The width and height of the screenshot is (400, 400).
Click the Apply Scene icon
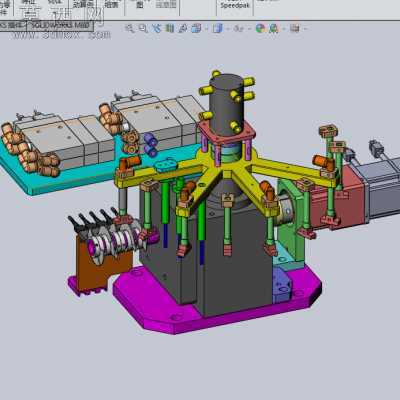274,28
